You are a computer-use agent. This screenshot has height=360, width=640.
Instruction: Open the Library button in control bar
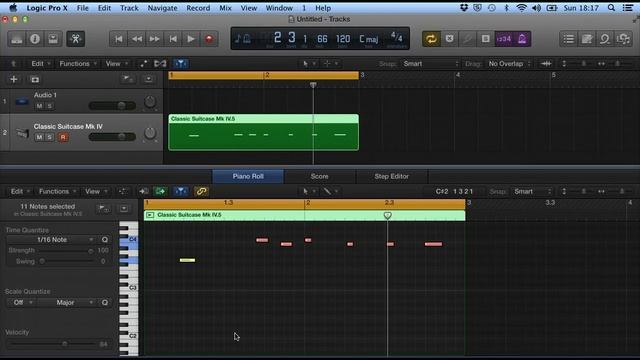pos(17,39)
